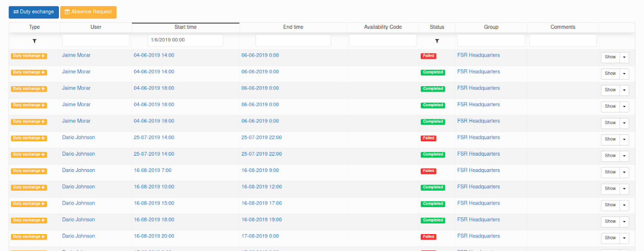Focus the Group filter text field
The width and height of the screenshot is (644, 251).
tap(491, 40)
